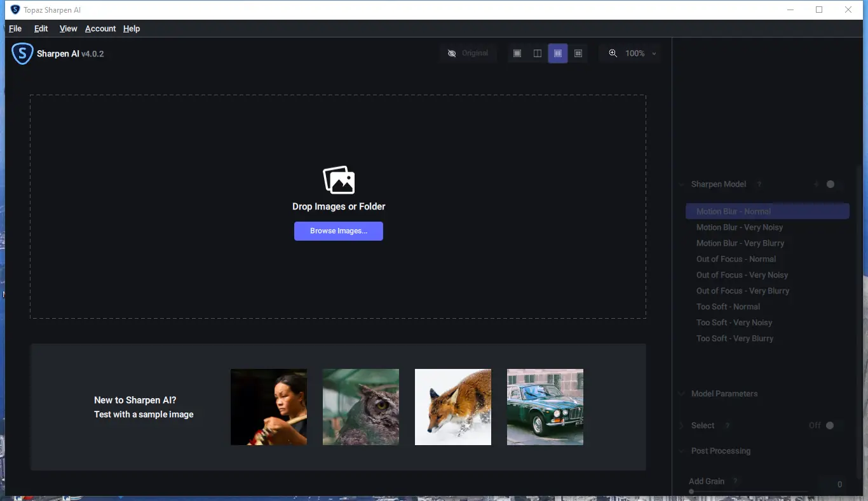Click the Original view label

click(x=475, y=53)
